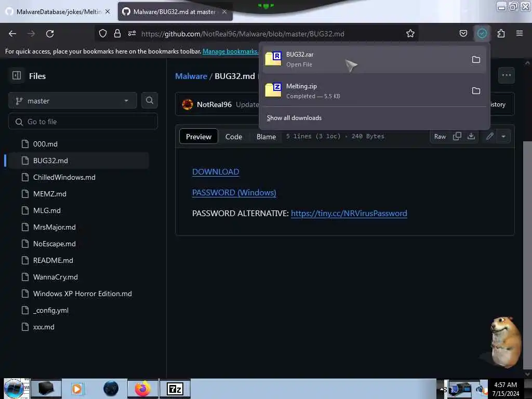532x399 pixels.
Task: Edit file with the pencil icon
Action: 489,137
